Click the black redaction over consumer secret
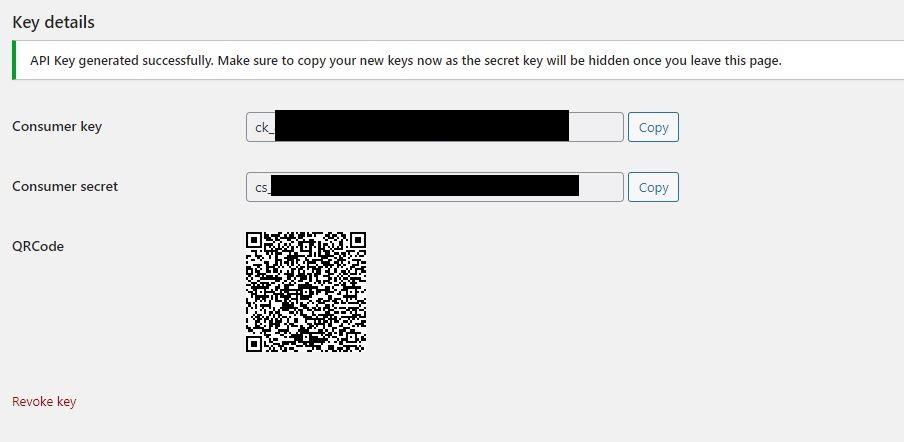This screenshot has width=904, height=442. 425,186
